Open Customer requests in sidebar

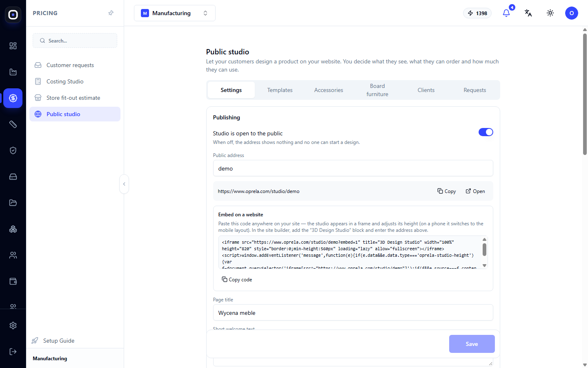[x=75, y=65]
